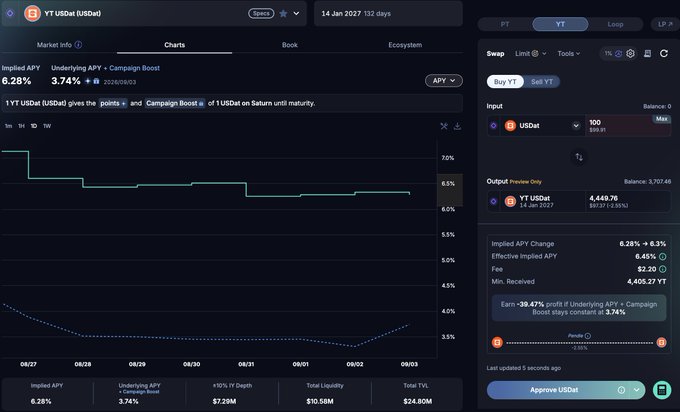Image resolution: width=680 pixels, height=412 pixels.
Task: Click the Specs button
Action: [261, 13]
